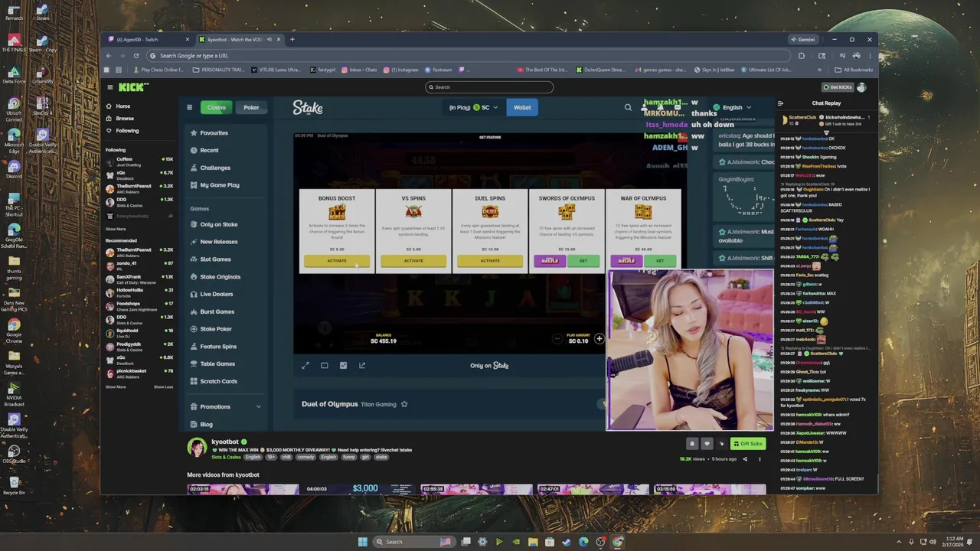Activate the VS Spins feature

pyautogui.click(x=413, y=261)
